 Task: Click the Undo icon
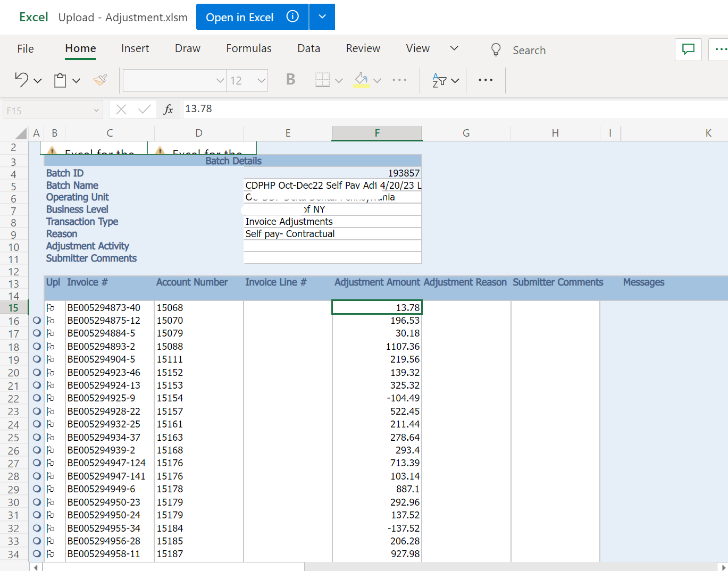click(x=21, y=80)
